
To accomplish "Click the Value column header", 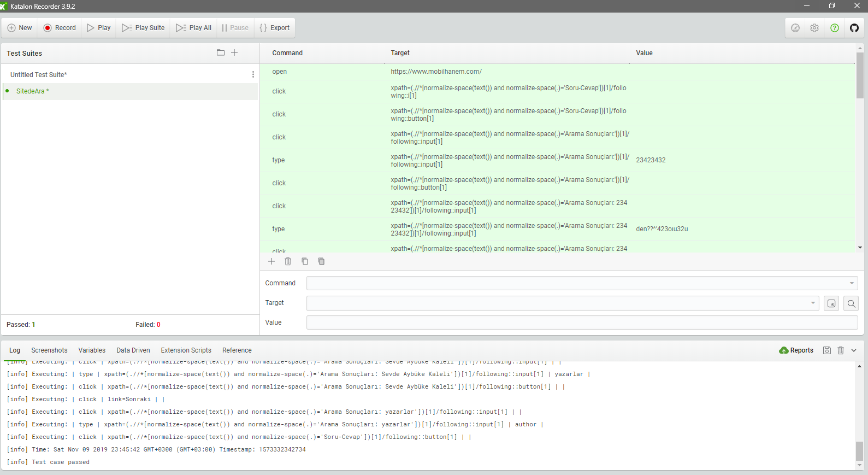I will [644, 53].
